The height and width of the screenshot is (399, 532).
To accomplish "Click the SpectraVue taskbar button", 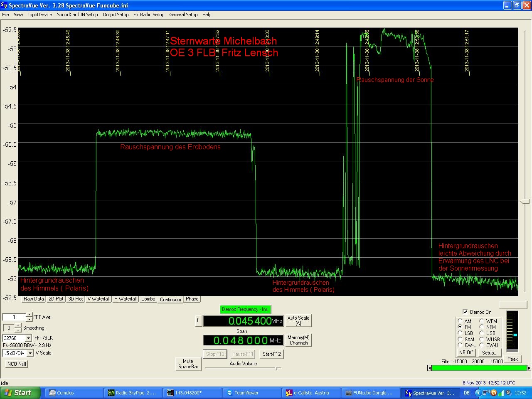I will pos(430,393).
